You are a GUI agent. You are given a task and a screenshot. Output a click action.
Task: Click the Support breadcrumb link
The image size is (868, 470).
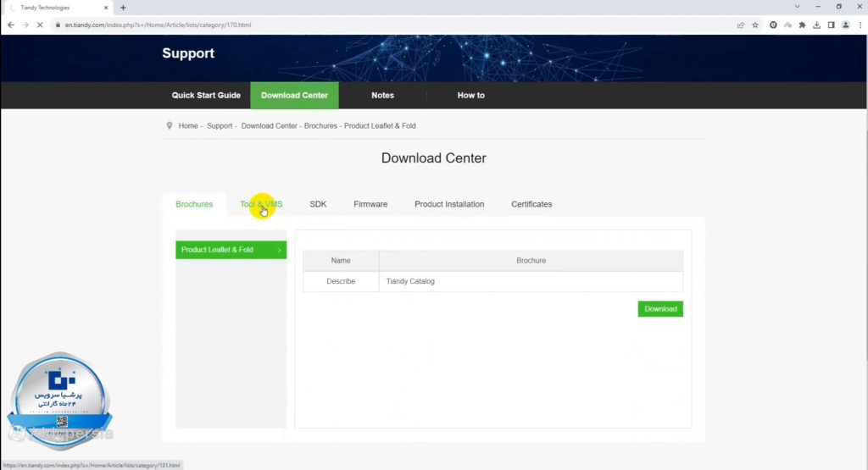[220, 126]
